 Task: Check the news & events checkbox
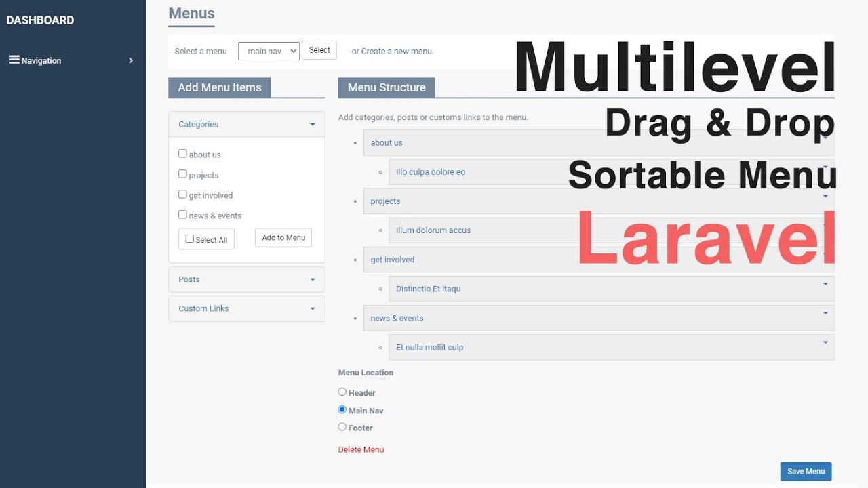(x=182, y=215)
